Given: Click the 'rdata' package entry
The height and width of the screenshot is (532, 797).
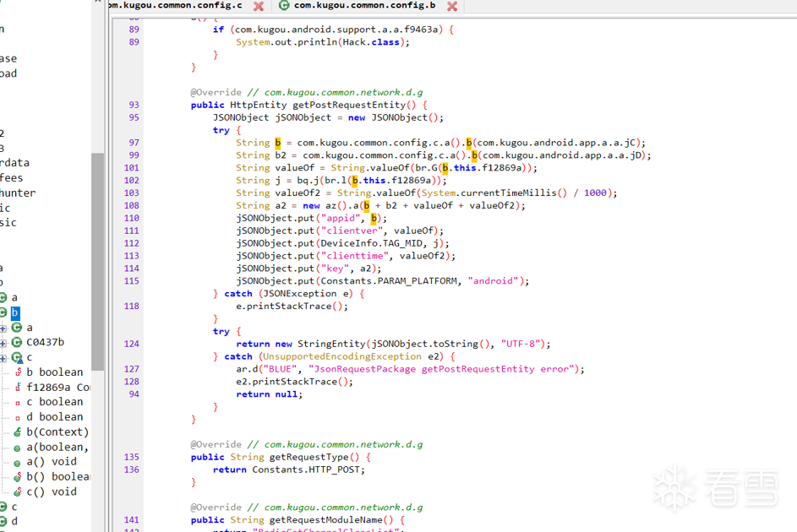Looking at the screenshot, I should coord(14,162).
